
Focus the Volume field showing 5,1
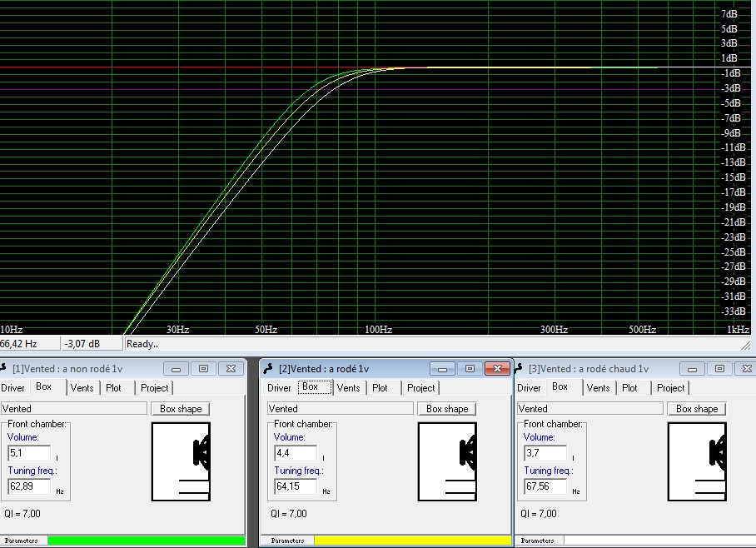(28, 454)
